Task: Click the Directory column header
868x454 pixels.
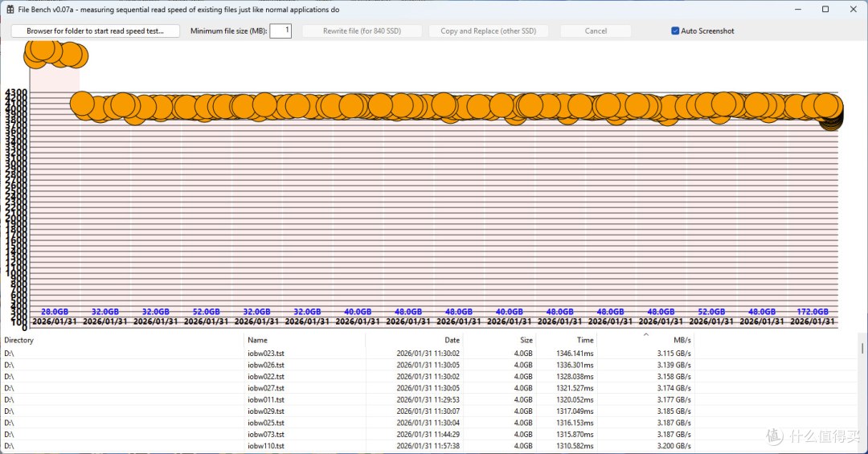Action: (x=122, y=340)
